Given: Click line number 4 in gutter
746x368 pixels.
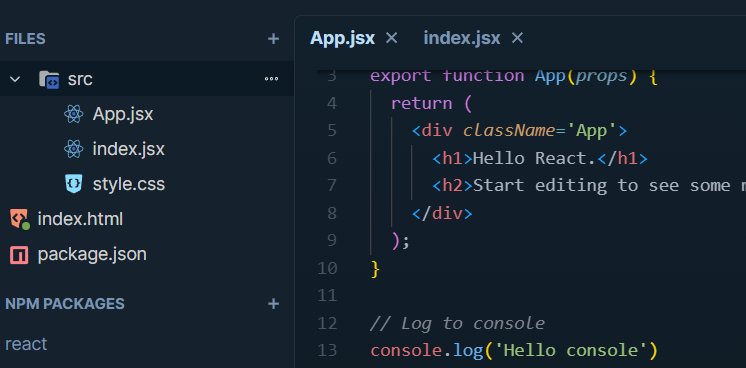Looking at the screenshot, I should coord(332,103).
